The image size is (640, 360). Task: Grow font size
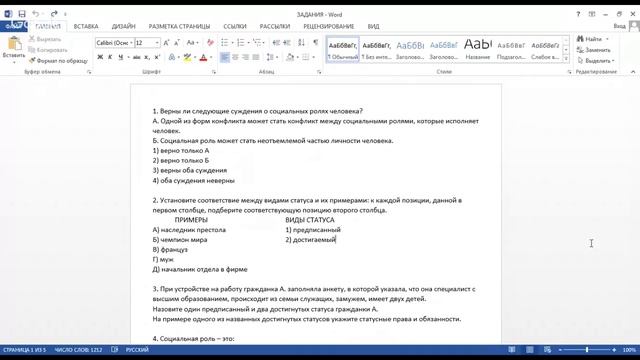166,43
